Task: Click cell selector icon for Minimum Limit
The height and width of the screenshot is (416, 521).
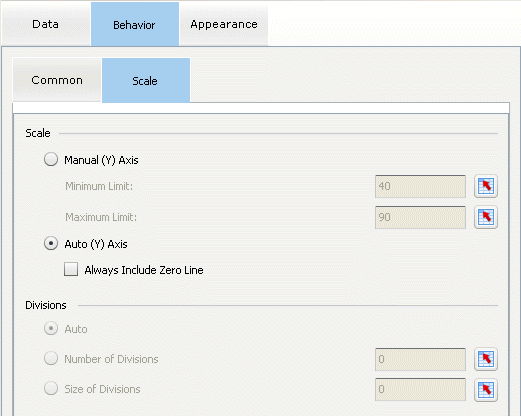Action: 486,186
